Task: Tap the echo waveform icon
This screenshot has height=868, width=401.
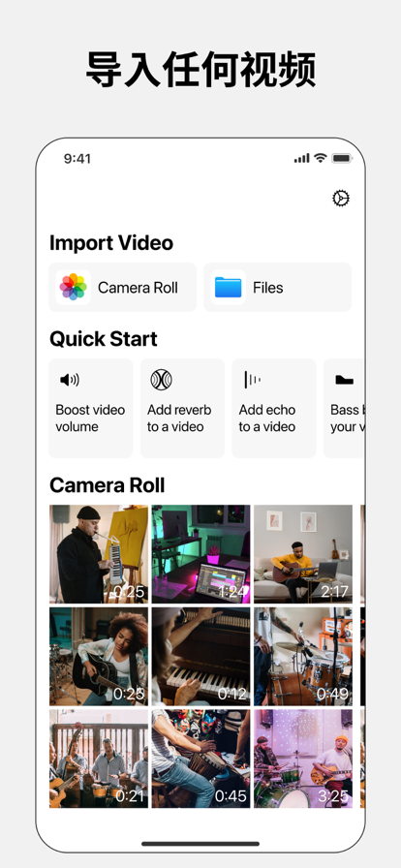Action: (x=252, y=380)
